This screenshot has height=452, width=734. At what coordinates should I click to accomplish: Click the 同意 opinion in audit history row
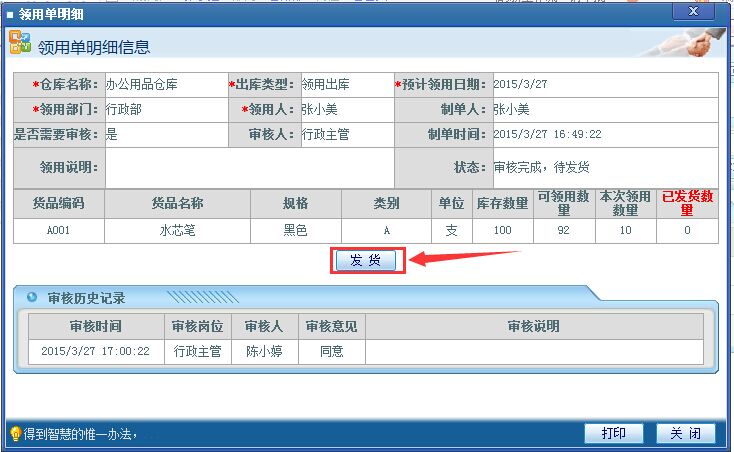[331, 351]
